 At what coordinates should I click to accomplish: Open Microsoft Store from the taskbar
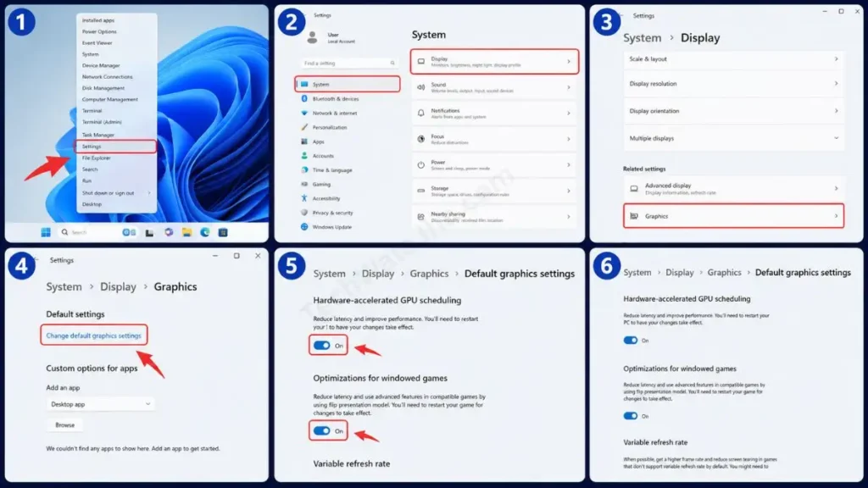[x=223, y=232]
